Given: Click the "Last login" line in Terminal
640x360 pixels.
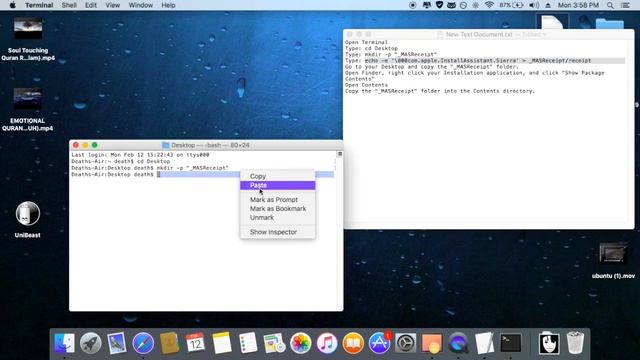Looking at the screenshot, I should coord(140,155).
